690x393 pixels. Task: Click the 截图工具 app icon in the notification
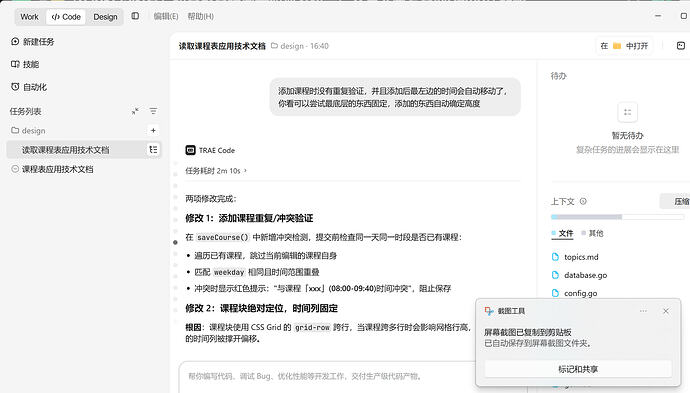[489, 311]
